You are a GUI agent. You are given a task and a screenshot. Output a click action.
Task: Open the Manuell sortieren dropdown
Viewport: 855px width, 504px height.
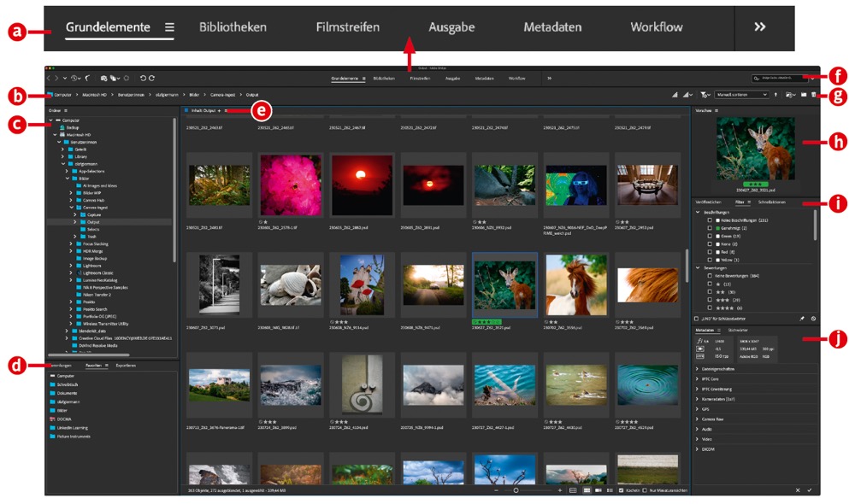[742, 95]
